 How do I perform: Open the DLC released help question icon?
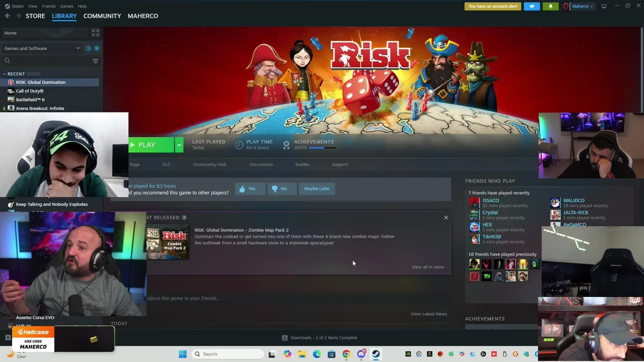tap(184, 218)
